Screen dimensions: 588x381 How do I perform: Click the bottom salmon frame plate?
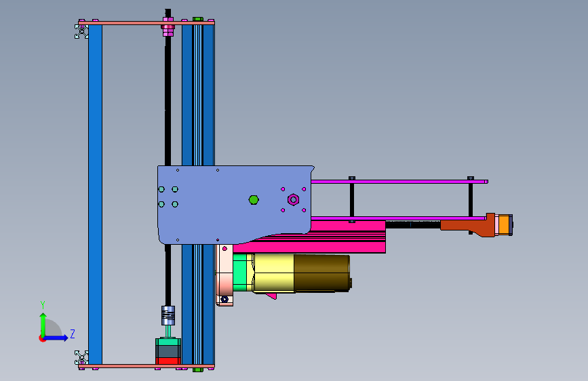146,366
